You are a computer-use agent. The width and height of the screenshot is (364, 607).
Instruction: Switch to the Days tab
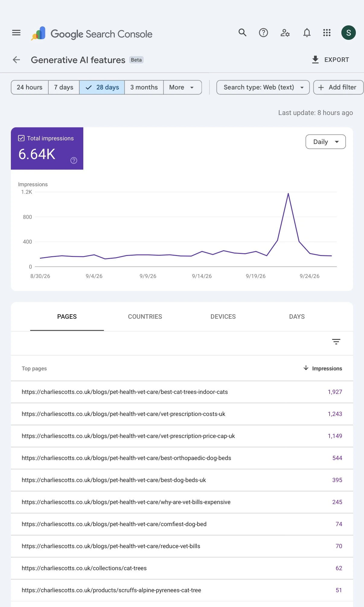click(x=297, y=317)
